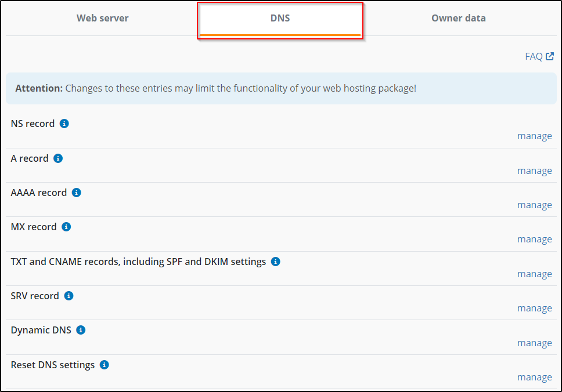Click the Dynamic DNS info icon
The width and height of the screenshot is (562, 392).
pyautogui.click(x=81, y=330)
